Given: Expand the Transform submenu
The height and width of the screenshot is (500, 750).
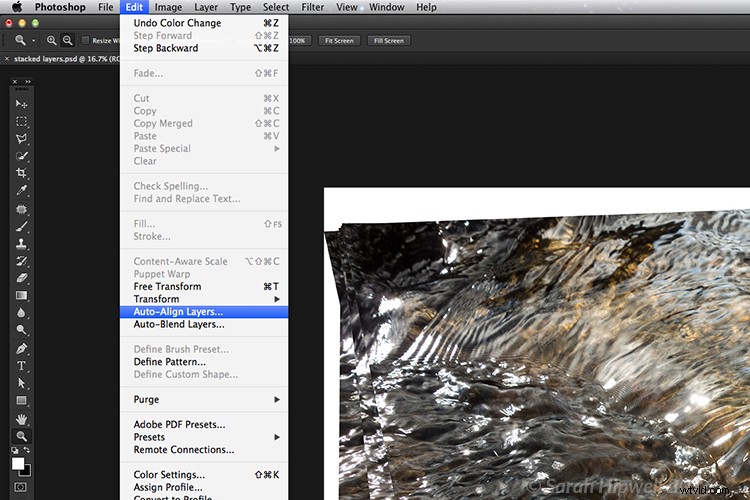Looking at the screenshot, I should tap(204, 299).
